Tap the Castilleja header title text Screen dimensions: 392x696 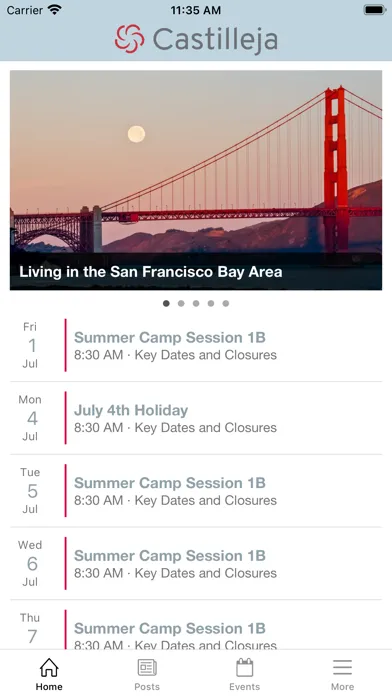pos(215,40)
